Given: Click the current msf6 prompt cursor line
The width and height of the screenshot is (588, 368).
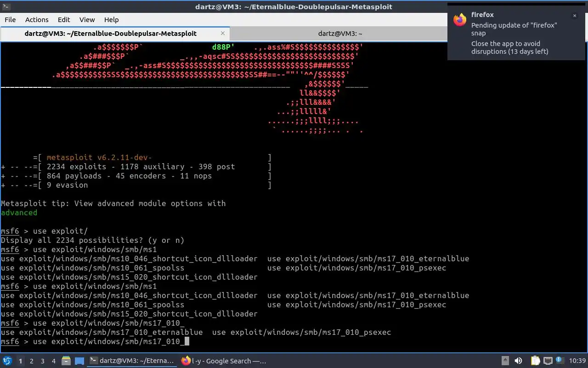Looking at the screenshot, I should (95, 341).
